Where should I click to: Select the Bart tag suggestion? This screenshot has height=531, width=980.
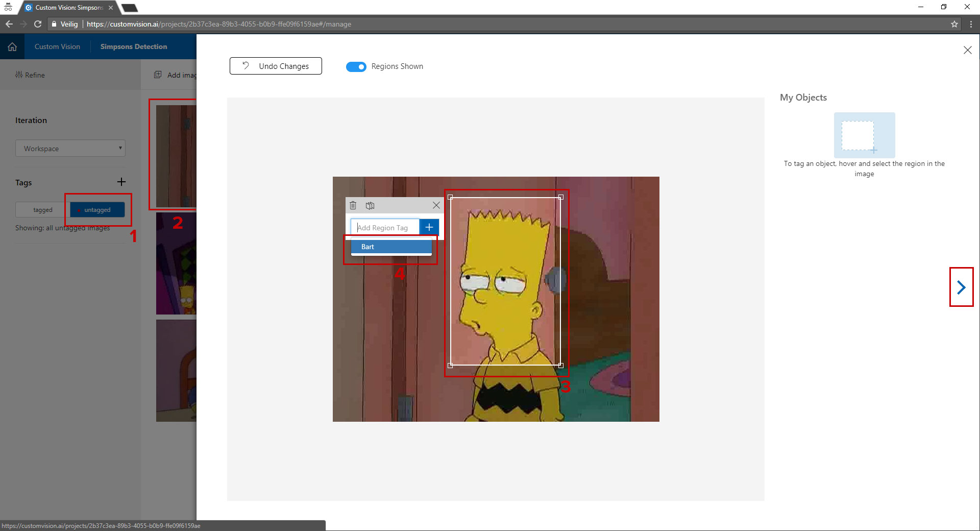pyautogui.click(x=391, y=247)
